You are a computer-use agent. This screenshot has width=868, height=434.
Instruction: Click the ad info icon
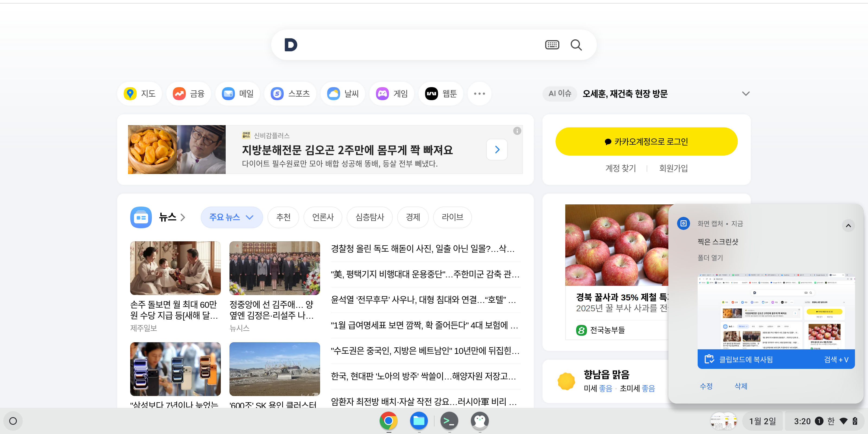click(517, 131)
